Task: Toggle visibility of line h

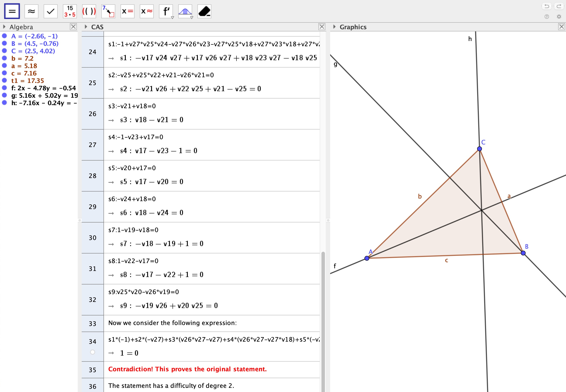Action: click(x=4, y=103)
